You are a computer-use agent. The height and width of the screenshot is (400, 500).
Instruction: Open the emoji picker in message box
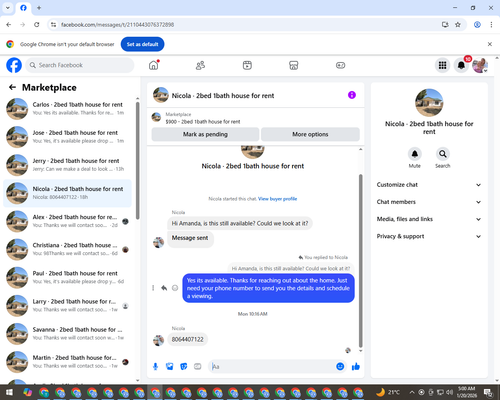click(340, 367)
